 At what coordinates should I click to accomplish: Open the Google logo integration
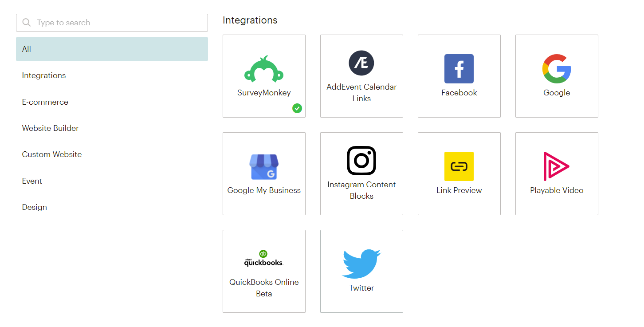click(x=557, y=69)
